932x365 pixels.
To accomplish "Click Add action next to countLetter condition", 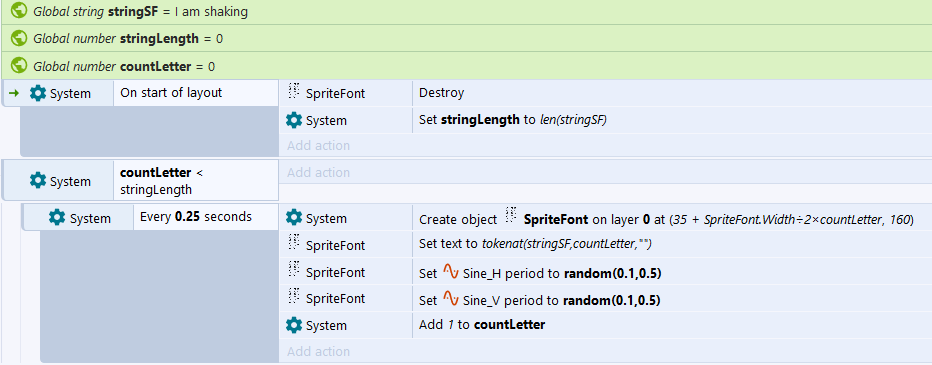I will [319, 172].
